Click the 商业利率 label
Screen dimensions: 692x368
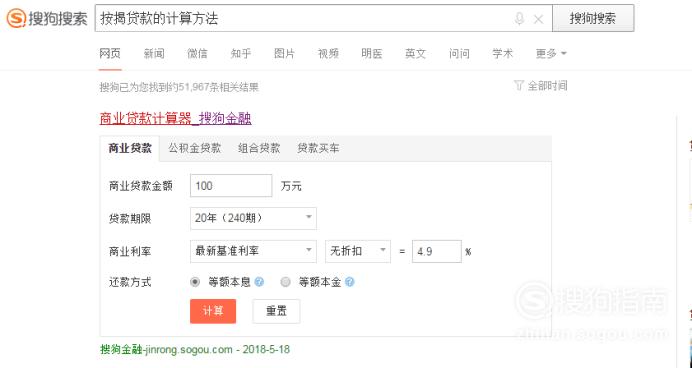(x=130, y=252)
